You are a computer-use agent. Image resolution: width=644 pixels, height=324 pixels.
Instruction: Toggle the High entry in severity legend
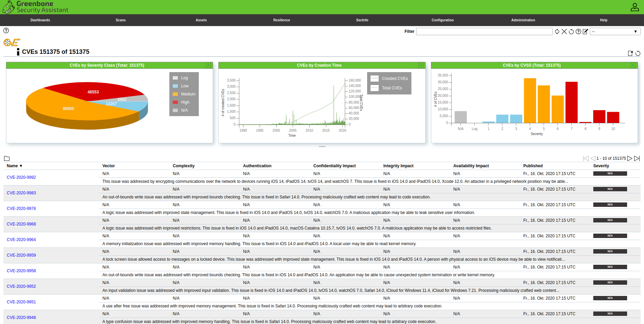(x=185, y=102)
